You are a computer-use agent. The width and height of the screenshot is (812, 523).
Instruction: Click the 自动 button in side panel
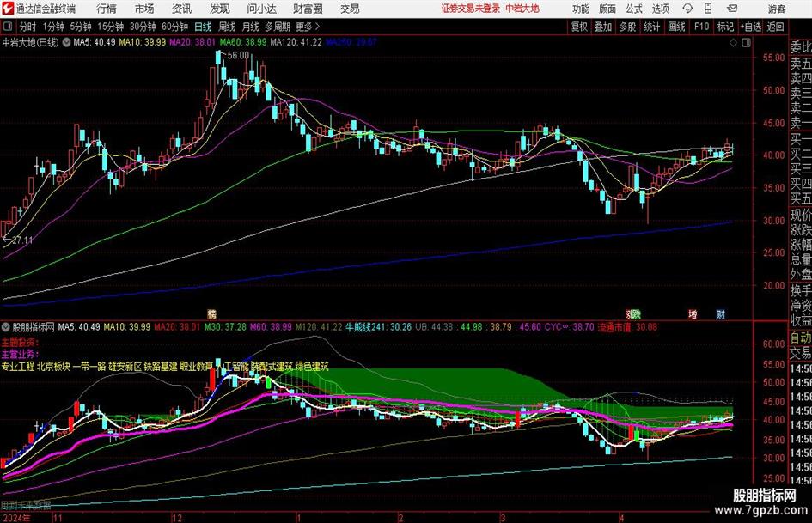pos(801,338)
